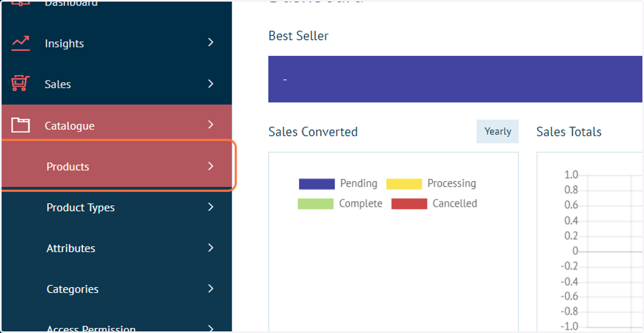Click the -1.0 axis label on chart

pyautogui.click(x=569, y=327)
